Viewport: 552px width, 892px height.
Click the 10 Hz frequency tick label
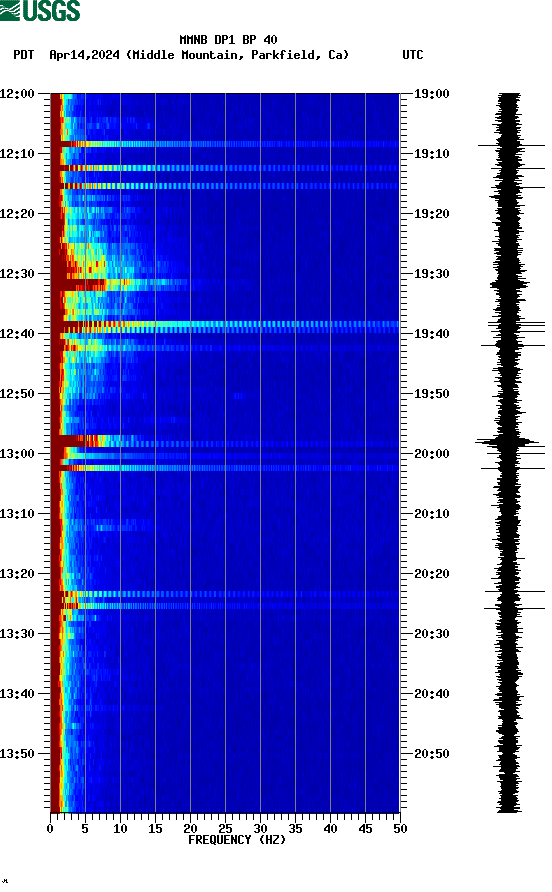(120, 828)
